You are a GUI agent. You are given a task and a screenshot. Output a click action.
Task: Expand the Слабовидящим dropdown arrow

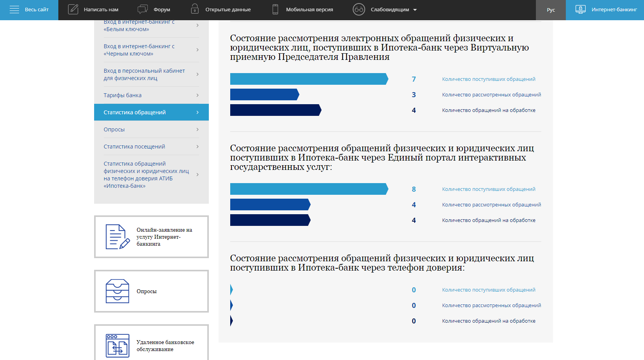point(415,10)
